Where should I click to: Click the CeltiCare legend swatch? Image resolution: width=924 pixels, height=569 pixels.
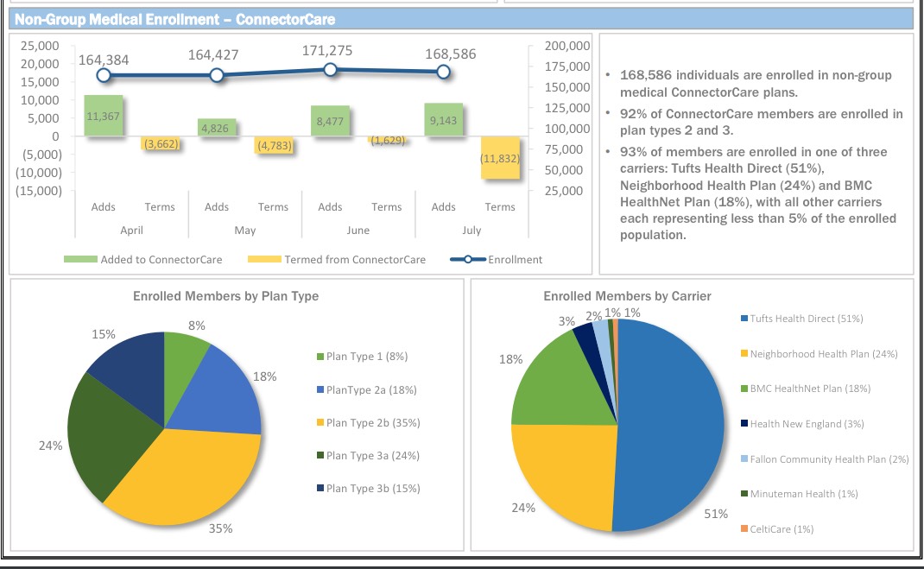(744, 529)
